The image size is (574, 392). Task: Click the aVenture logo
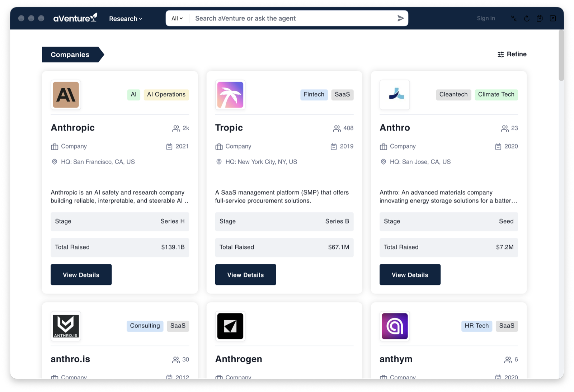coord(75,18)
